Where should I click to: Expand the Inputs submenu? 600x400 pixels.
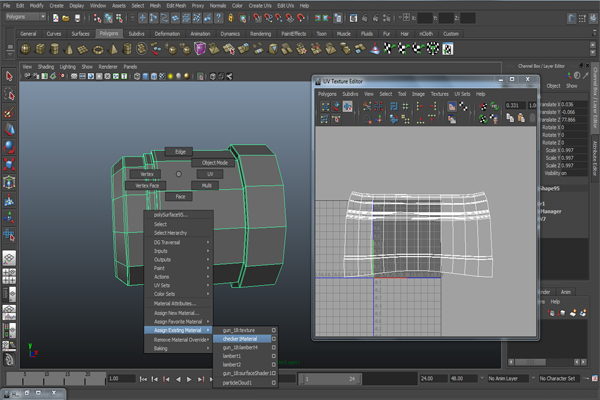[x=178, y=251]
